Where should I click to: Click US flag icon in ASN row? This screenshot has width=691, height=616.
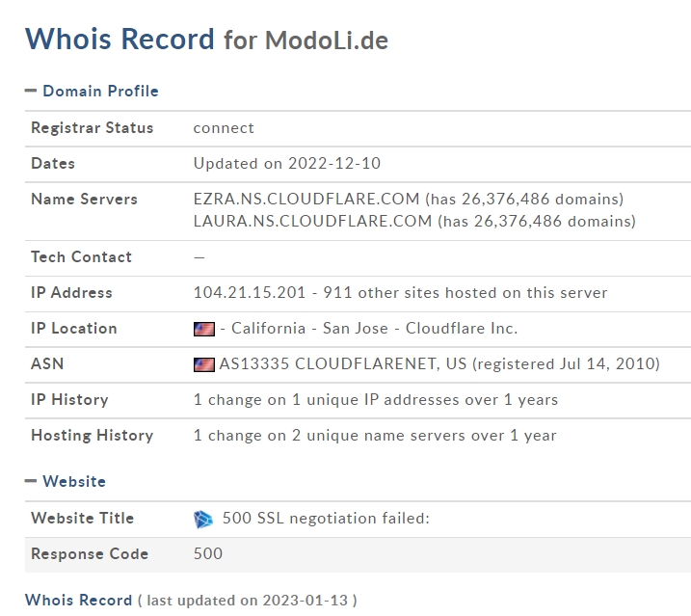(204, 364)
